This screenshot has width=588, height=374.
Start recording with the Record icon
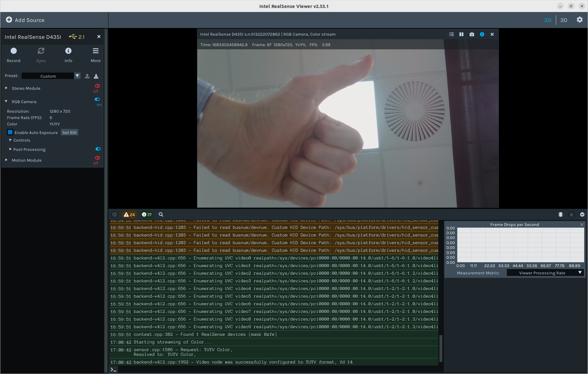[x=13, y=51]
